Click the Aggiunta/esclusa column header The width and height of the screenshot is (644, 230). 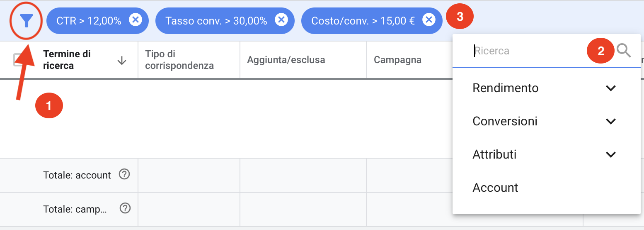tap(286, 60)
